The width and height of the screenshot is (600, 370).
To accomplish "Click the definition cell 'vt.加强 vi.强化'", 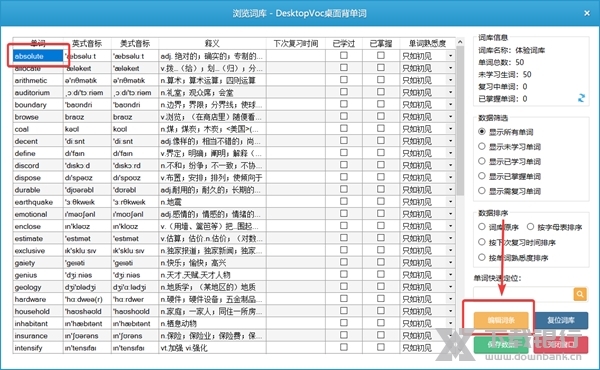I will point(212,348).
